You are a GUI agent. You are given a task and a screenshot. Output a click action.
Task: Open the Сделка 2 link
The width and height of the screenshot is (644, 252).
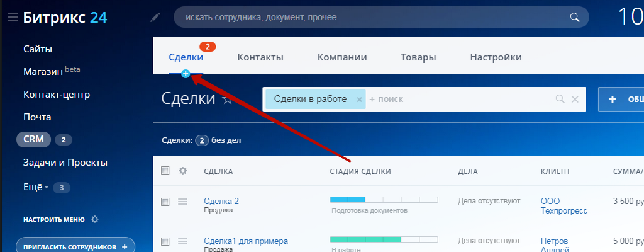(x=221, y=202)
